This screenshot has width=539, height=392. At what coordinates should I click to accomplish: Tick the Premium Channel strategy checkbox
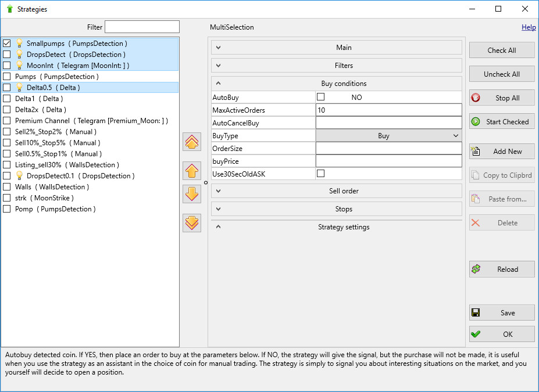(7, 120)
